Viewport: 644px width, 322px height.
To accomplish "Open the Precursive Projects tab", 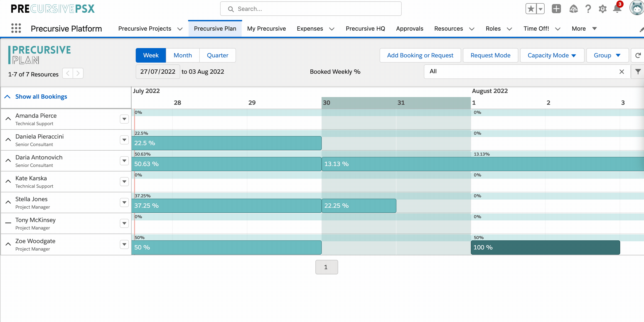I will point(145,29).
